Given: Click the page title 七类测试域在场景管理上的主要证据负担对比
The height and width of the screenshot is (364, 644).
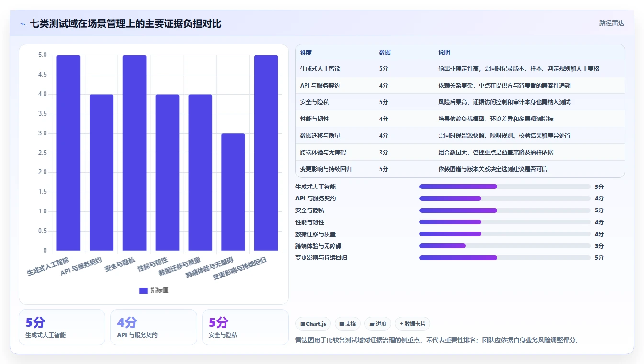Looking at the screenshot, I should point(125,23).
